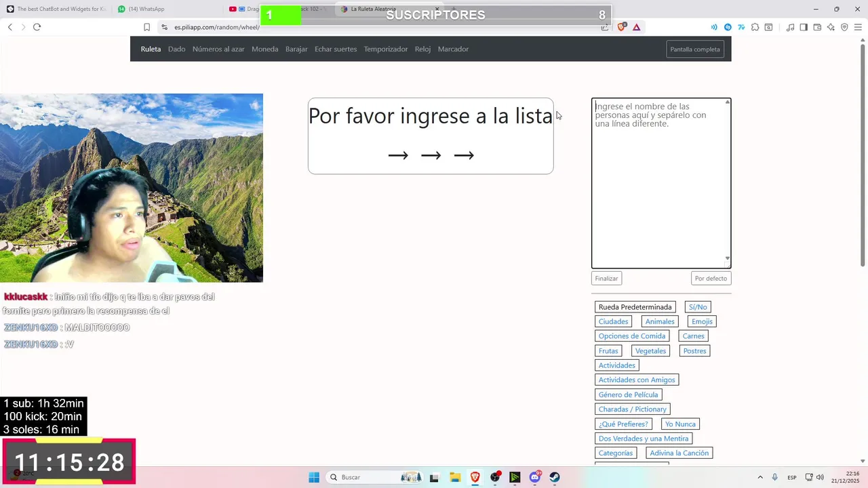Select the Charadas / Pictionary preset
868x488 pixels.
pyautogui.click(x=633, y=409)
